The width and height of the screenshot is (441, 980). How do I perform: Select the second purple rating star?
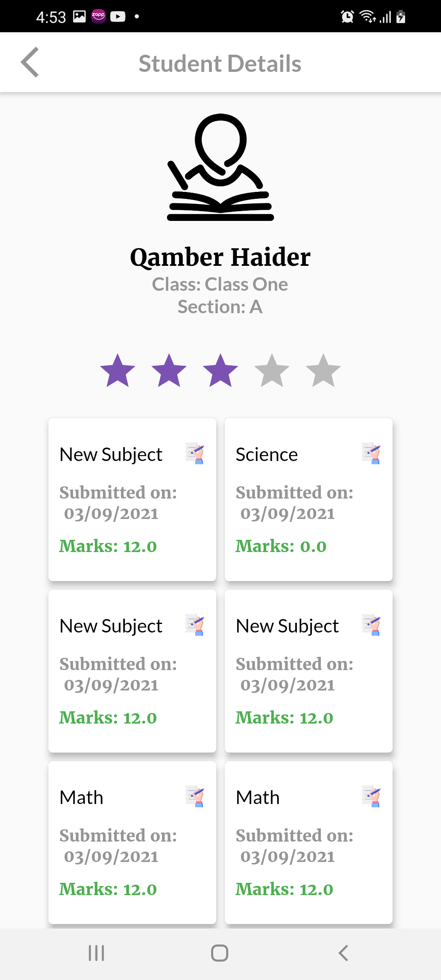[169, 370]
